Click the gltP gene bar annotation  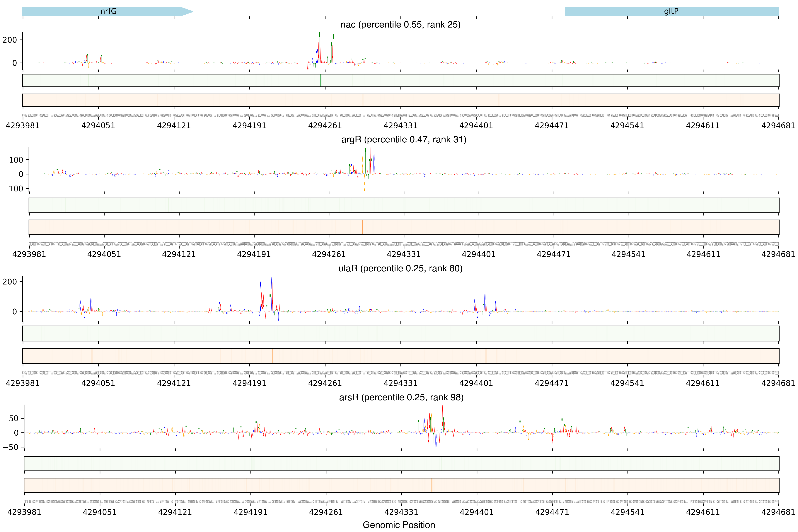[671, 11]
